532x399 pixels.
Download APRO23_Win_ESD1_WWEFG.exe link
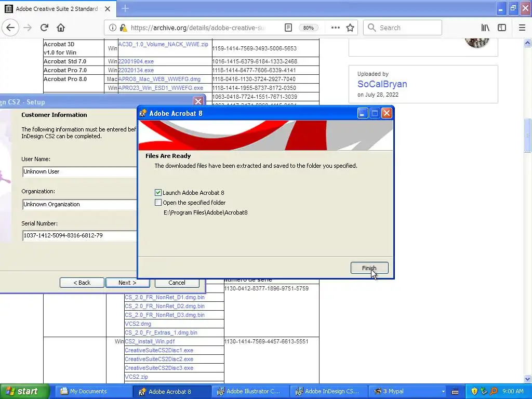[161, 88]
